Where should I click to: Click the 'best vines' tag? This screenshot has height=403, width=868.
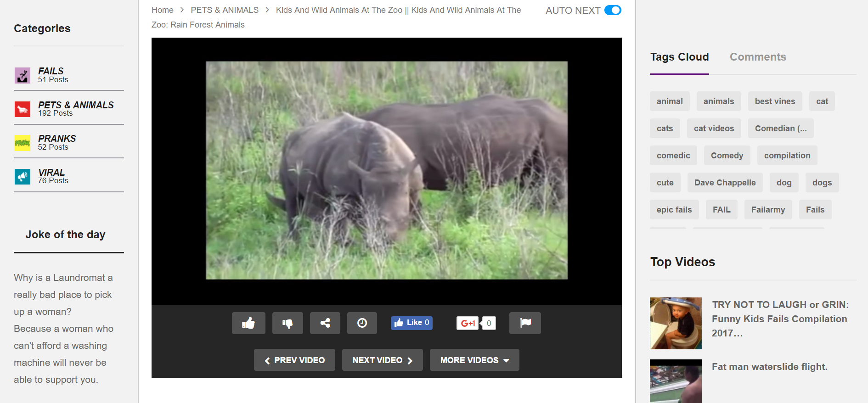775,101
